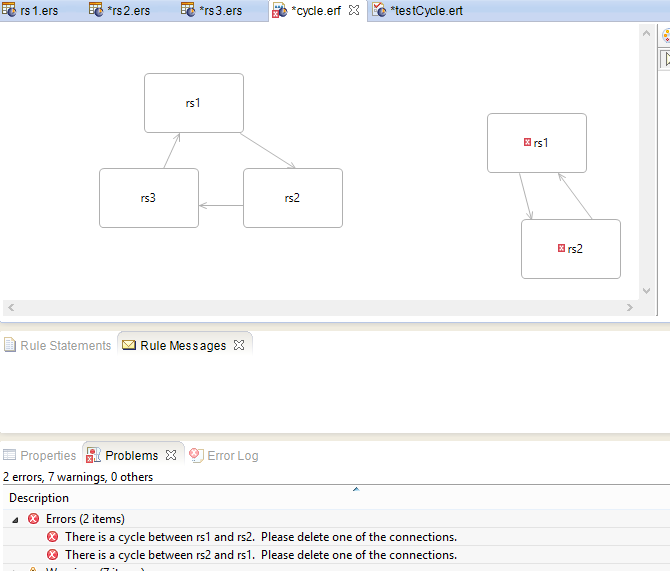Select the rs2 node next to rs3
670x571 pixels.
click(293, 198)
